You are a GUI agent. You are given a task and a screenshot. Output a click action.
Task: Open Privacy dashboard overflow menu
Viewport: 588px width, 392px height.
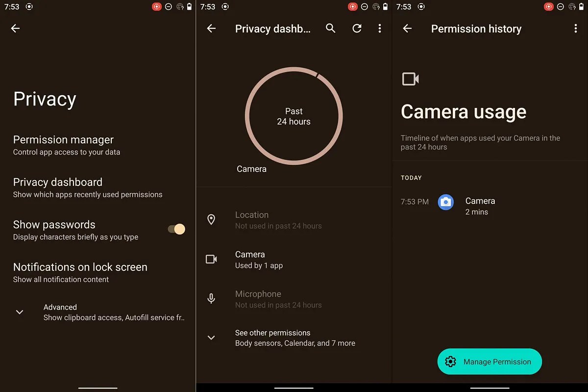pyautogui.click(x=380, y=28)
